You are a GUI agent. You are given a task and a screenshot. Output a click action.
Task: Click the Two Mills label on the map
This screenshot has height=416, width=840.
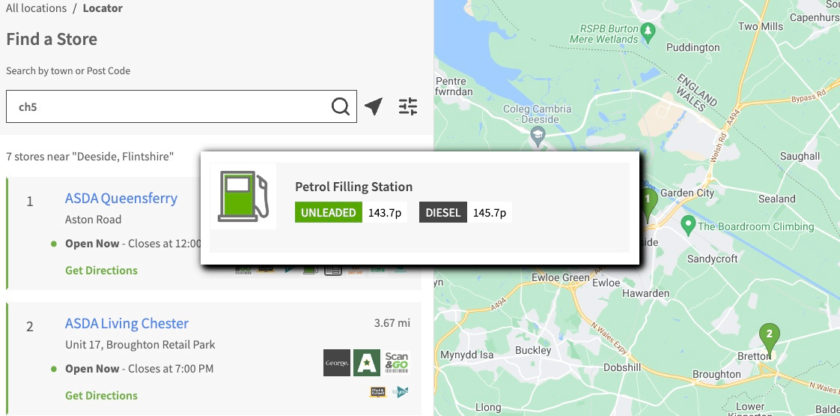click(x=760, y=26)
